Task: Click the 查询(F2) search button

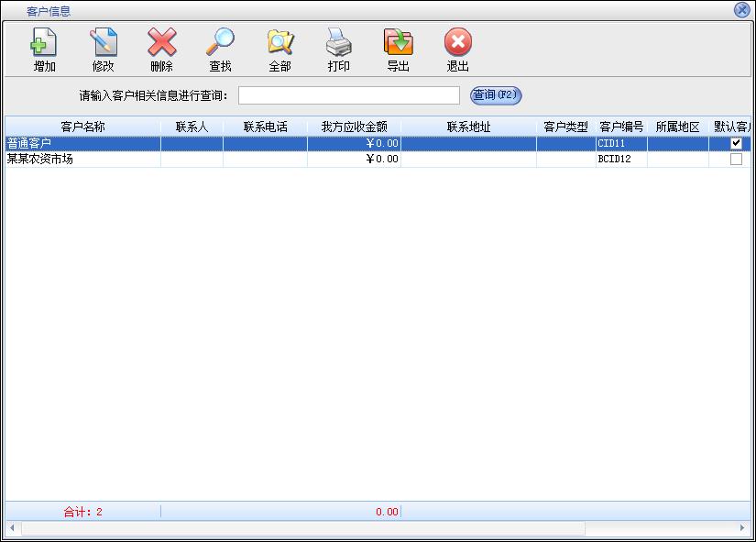Action: 495,95
